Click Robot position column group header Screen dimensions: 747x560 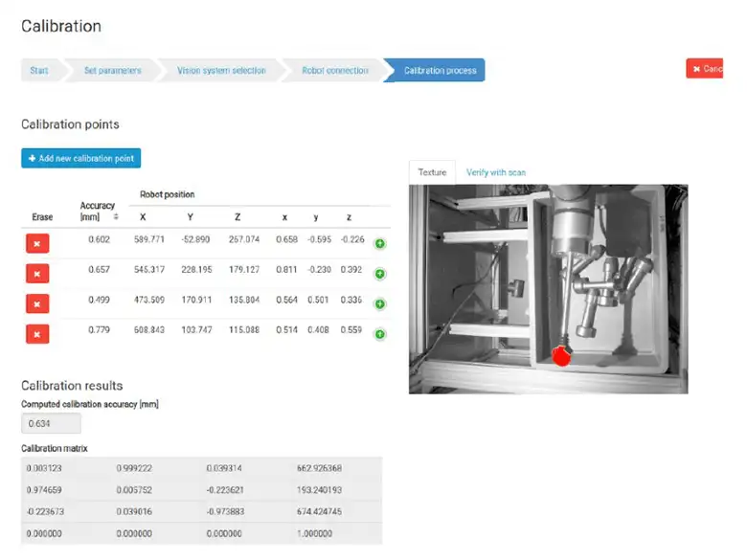[168, 194]
